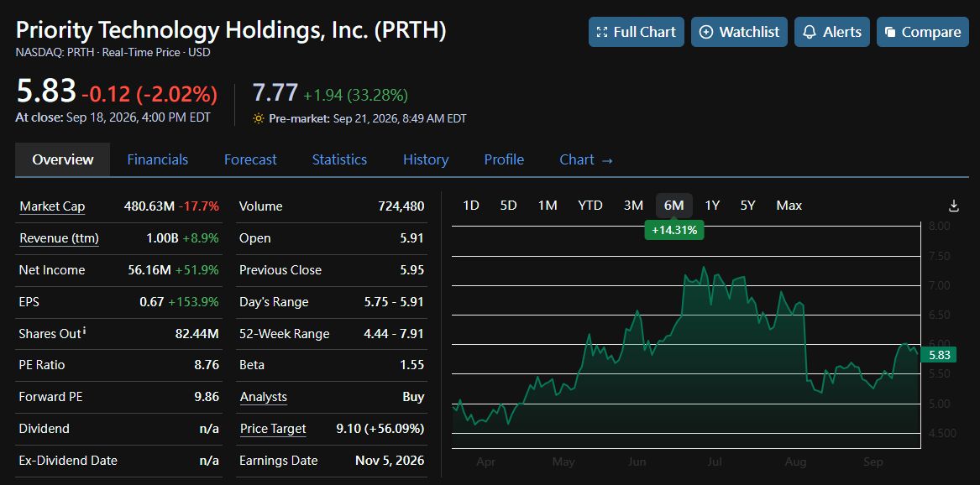Screen dimensions: 980x485
Task: Open the History tab
Action: pos(426,159)
